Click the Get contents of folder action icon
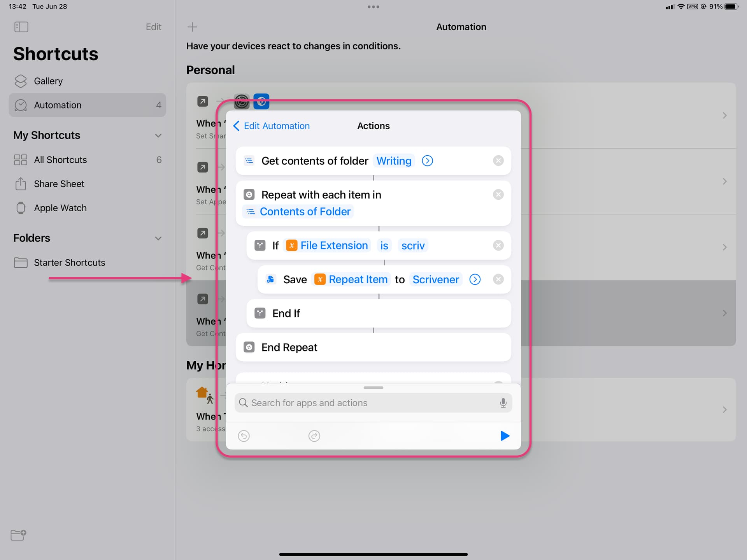 [249, 161]
